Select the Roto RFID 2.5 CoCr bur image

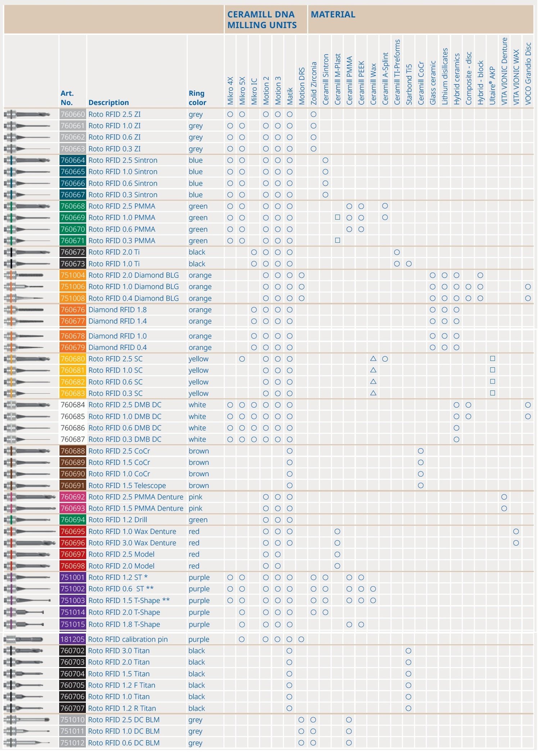tap(28, 451)
